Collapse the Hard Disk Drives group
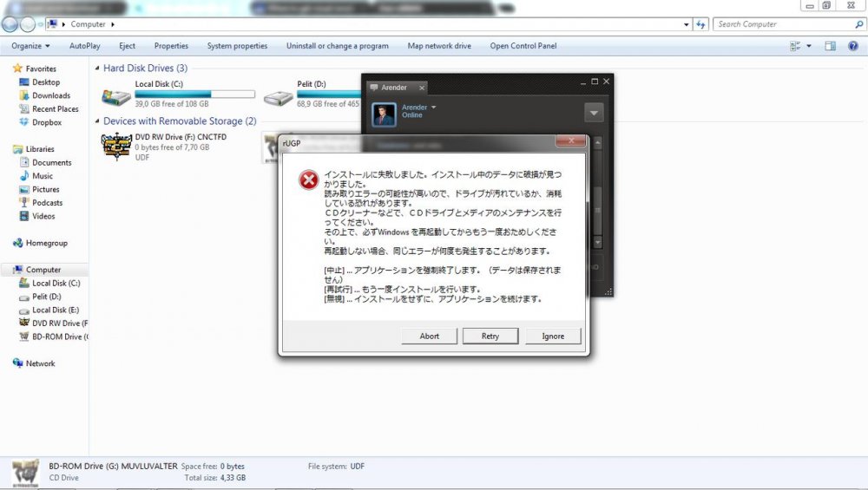 coord(96,69)
